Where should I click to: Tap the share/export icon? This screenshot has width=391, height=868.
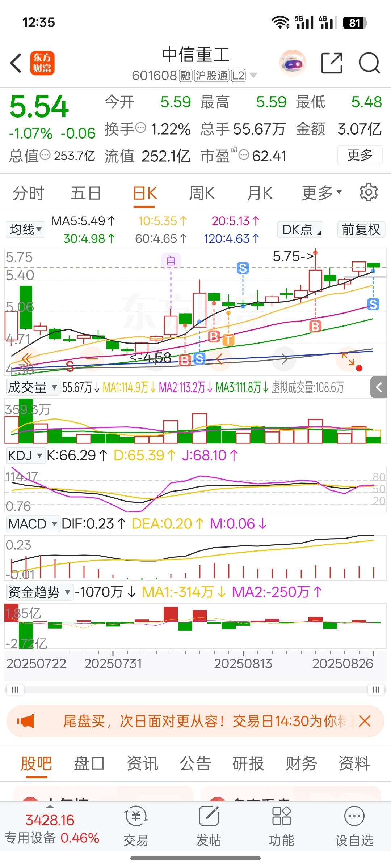[332, 63]
